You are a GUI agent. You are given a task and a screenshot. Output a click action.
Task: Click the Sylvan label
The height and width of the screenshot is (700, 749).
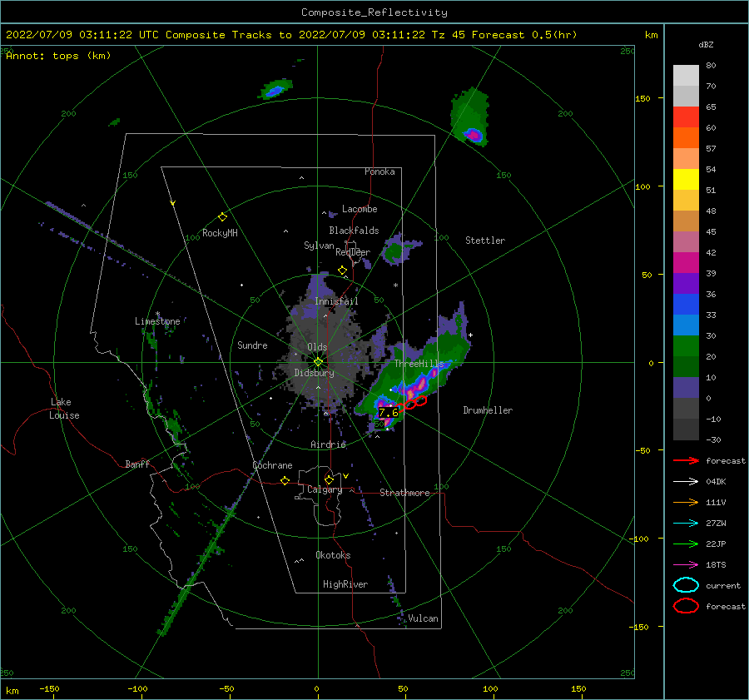tap(319, 246)
